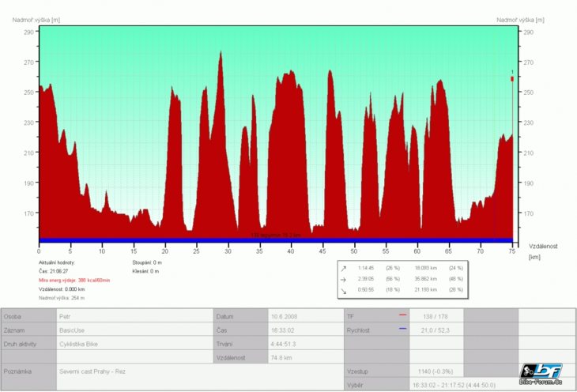Click the uphill arrow icon in the summary box
577x392 pixels.
[343, 269]
